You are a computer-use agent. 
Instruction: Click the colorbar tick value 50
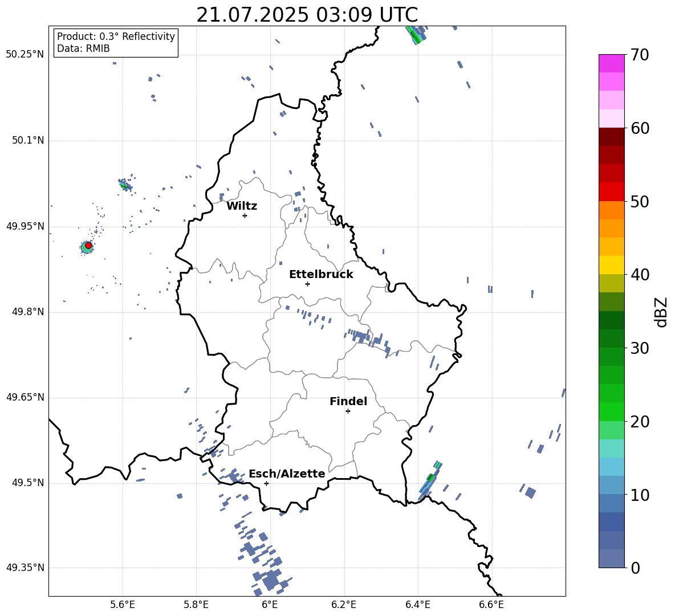tap(640, 201)
